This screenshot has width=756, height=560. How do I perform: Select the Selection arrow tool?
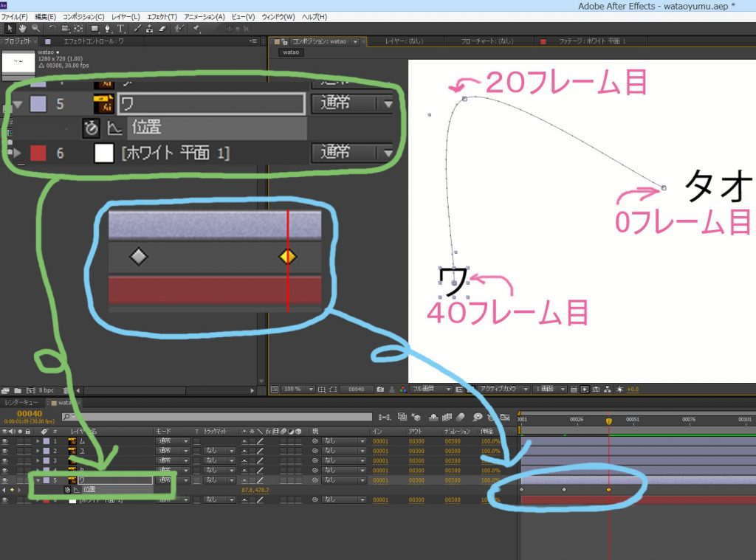pos(10,29)
